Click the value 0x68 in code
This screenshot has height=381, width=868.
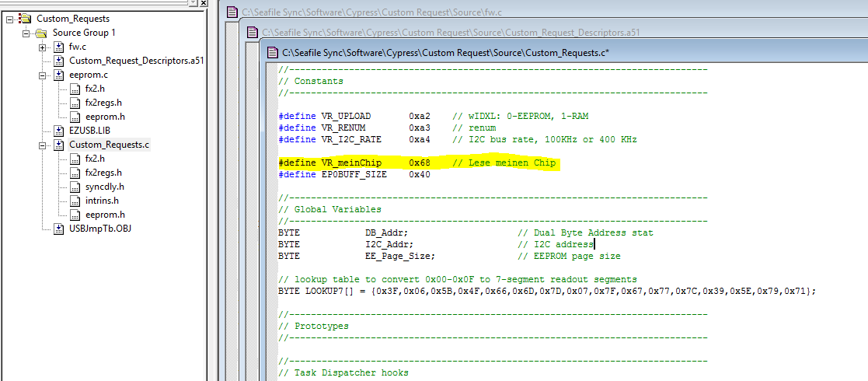coord(420,163)
